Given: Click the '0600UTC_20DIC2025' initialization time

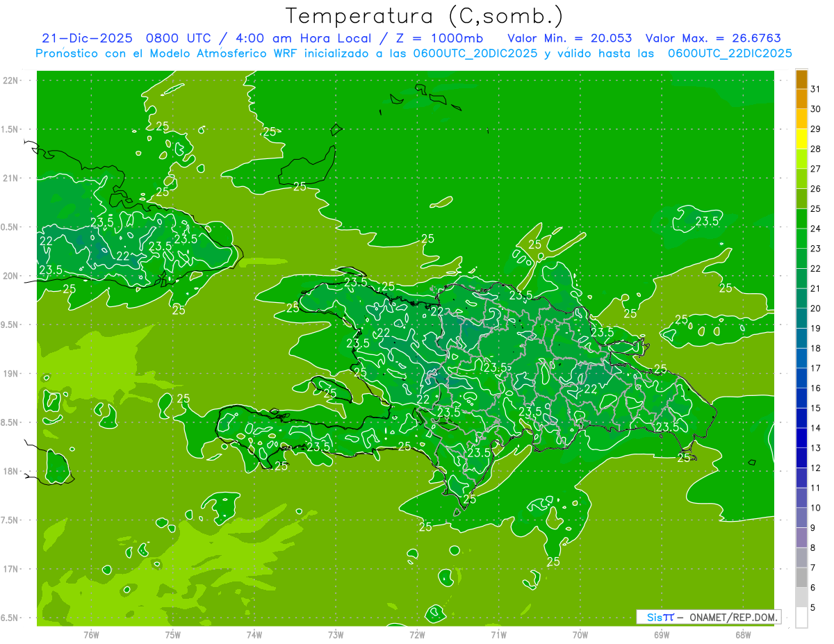Looking at the screenshot, I should point(475,53).
